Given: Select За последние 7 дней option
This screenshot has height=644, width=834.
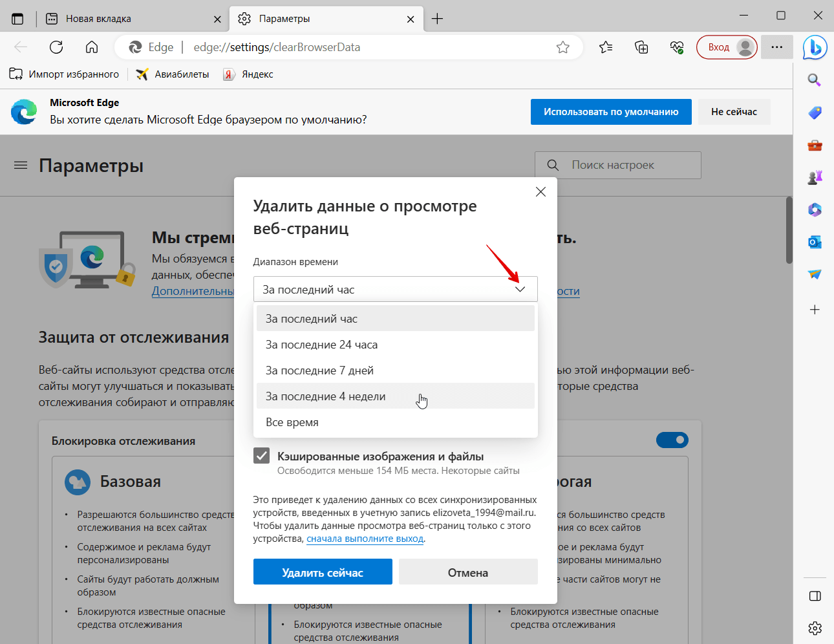Looking at the screenshot, I should click(396, 370).
